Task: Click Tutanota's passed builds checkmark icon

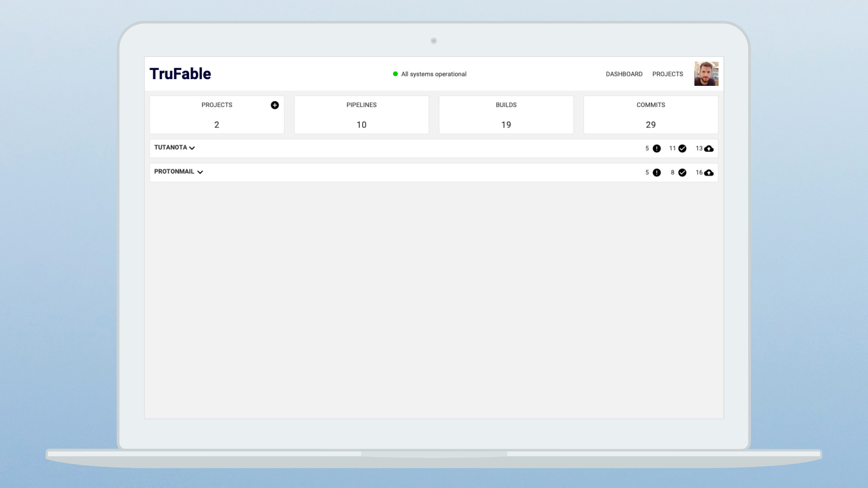Action: click(x=682, y=149)
